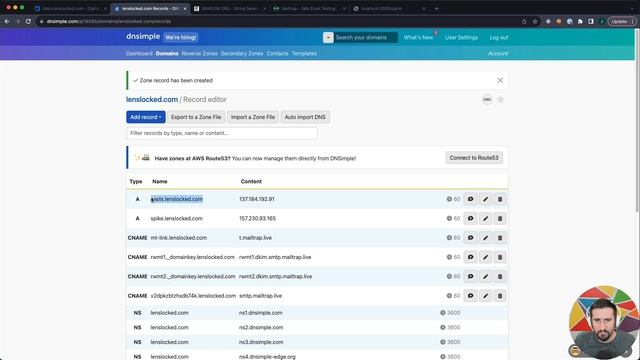Favorite lenslocked.com with the star icon
Image resolution: width=640 pixels, height=360 pixels.
(500, 100)
